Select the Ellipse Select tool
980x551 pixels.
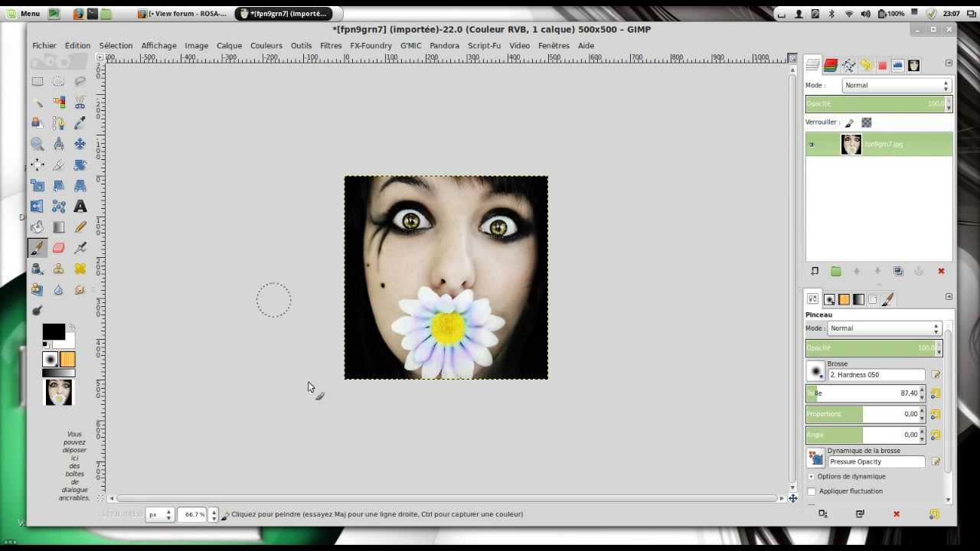tap(58, 81)
